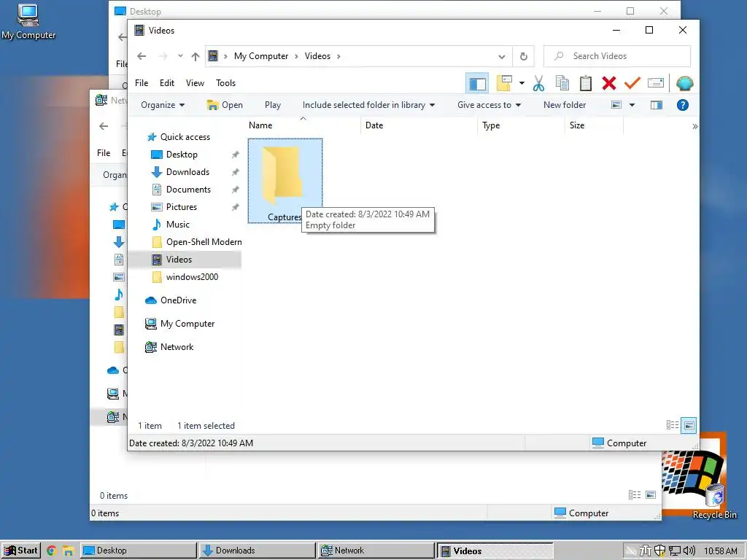Click volume icon in system tray
This screenshot has height=560, width=747.
tap(689, 551)
